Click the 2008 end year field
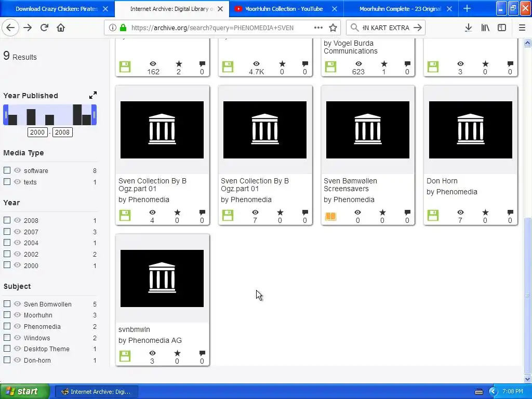This screenshot has height=399, width=532. point(62,132)
